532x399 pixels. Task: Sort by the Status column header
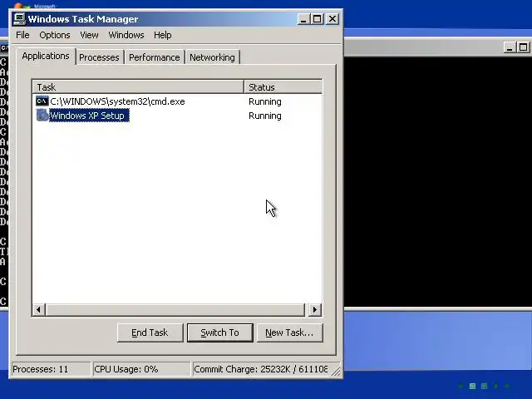pyautogui.click(x=283, y=87)
